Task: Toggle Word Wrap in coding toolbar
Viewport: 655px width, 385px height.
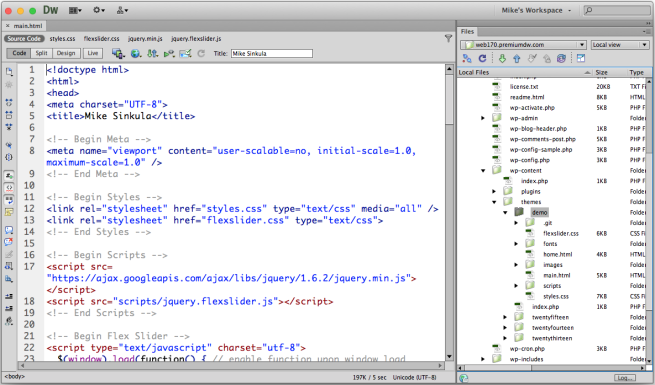Action: pos(9,200)
